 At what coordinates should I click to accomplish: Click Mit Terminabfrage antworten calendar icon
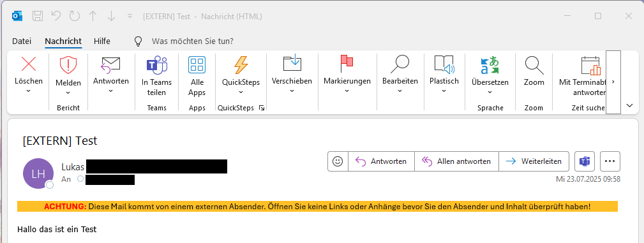pos(590,65)
